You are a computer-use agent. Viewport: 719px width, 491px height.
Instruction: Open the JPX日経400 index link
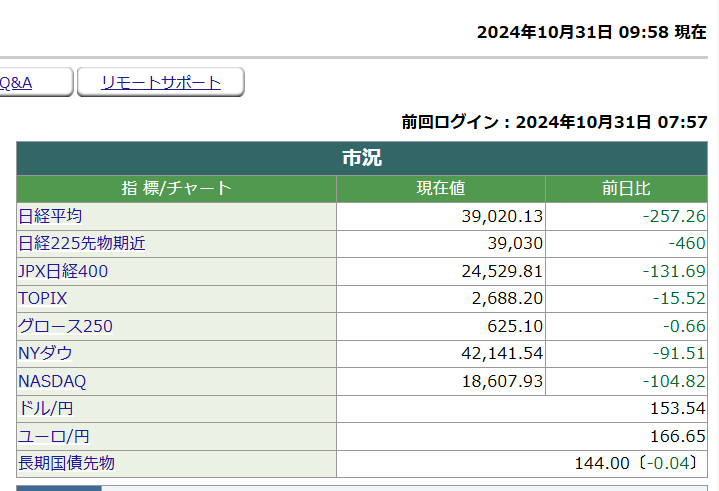[63, 271]
